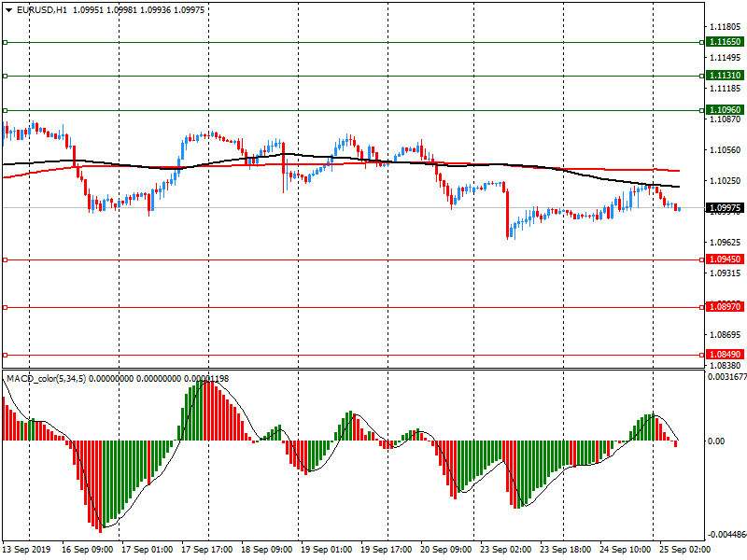Select the 1.11310 green level price label
This screenshot has width=747, height=560.
725,76
